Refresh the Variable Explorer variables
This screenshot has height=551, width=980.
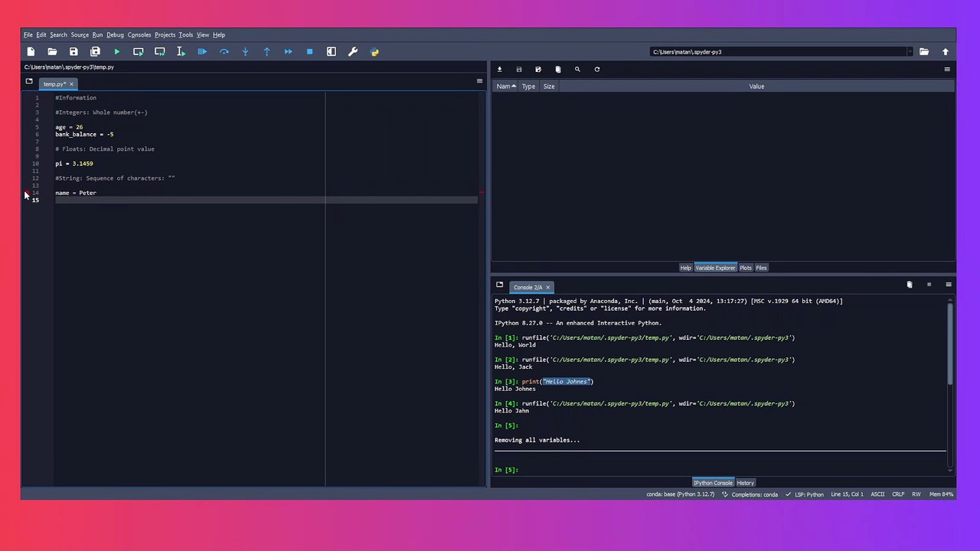point(597,70)
